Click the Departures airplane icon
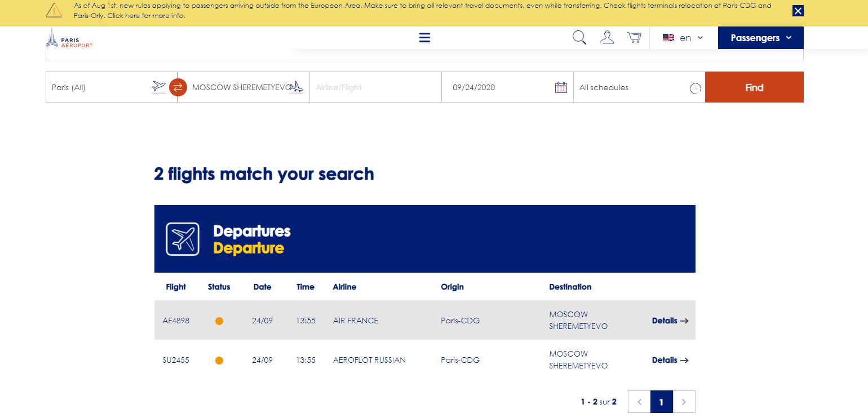 pyautogui.click(x=183, y=239)
